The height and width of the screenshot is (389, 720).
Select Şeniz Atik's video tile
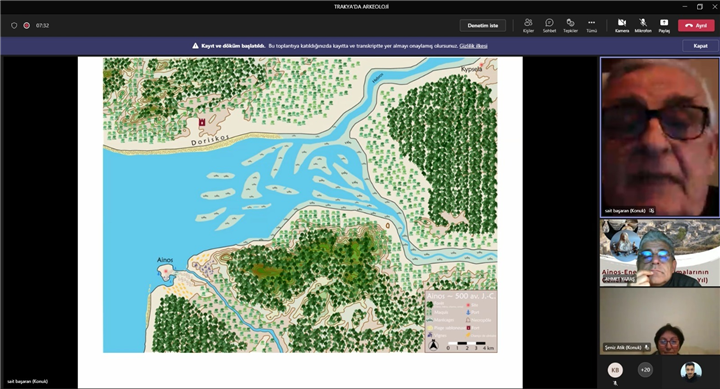[x=660, y=321]
